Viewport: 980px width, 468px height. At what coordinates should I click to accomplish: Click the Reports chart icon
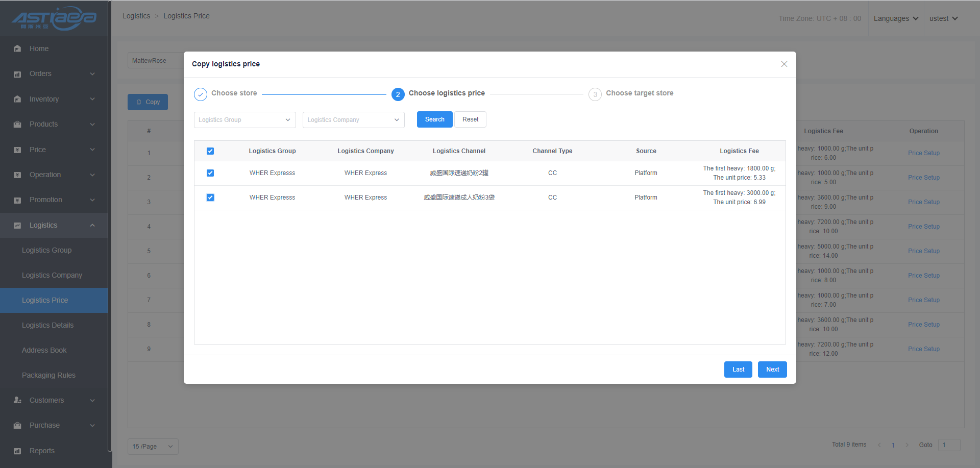(x=17, y=451)
